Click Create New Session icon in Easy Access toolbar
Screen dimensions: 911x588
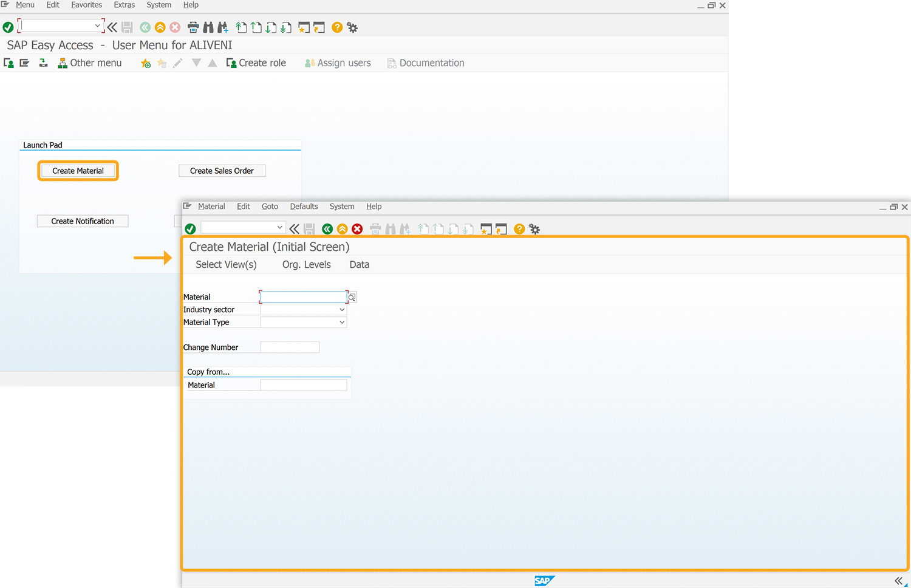[304, 27]
